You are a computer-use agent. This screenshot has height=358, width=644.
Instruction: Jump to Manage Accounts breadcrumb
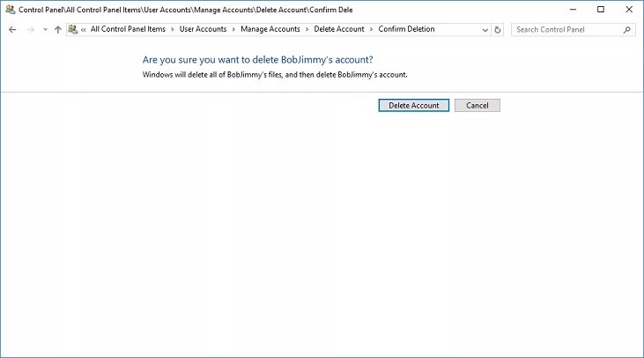pos(270,29)
